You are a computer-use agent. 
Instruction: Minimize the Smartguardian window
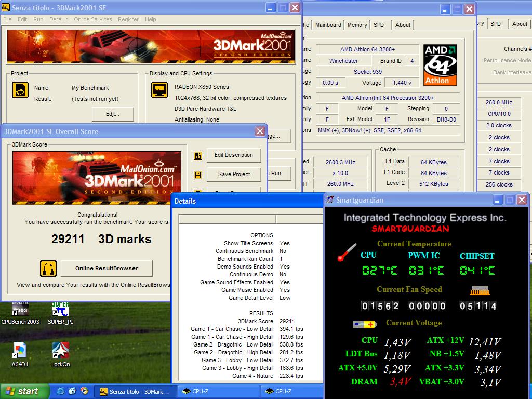click(497, 200)
